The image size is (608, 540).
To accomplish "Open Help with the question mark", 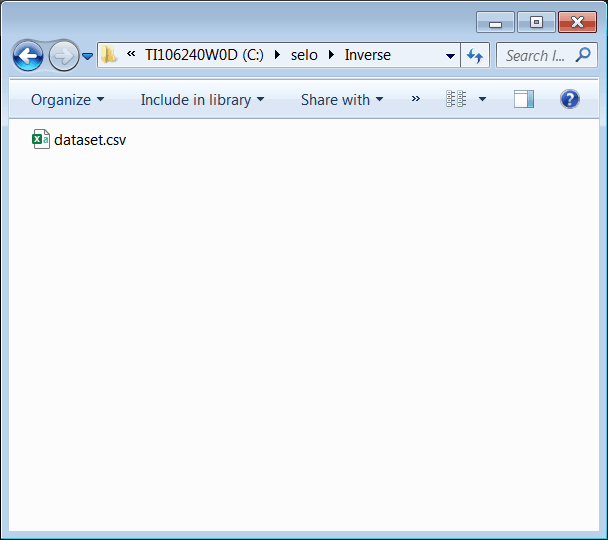I will point(570,99).
